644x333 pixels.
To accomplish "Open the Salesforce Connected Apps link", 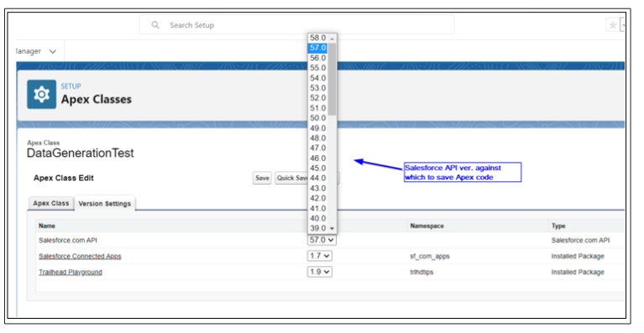I will 80,257.
